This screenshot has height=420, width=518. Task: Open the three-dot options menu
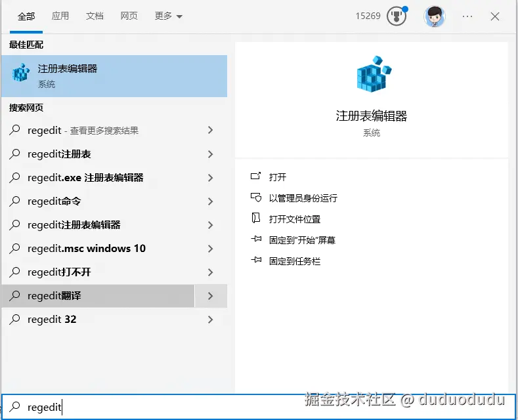pos(467,16)
